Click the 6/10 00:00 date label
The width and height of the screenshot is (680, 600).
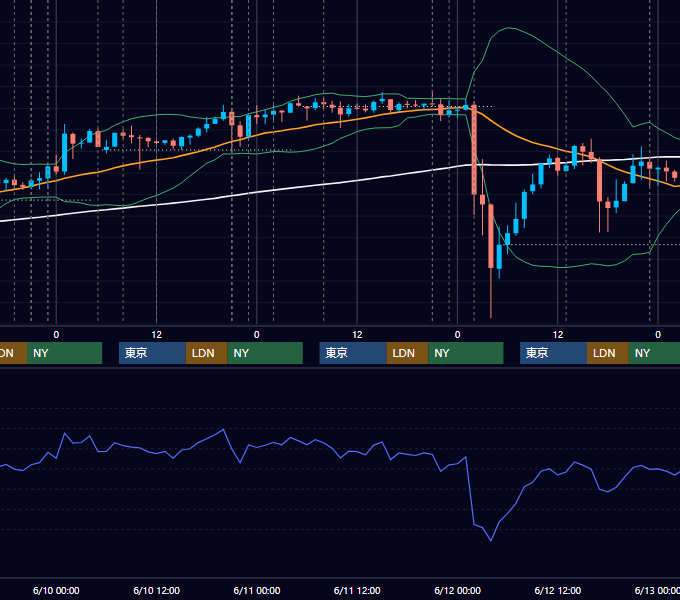point(56,590)
